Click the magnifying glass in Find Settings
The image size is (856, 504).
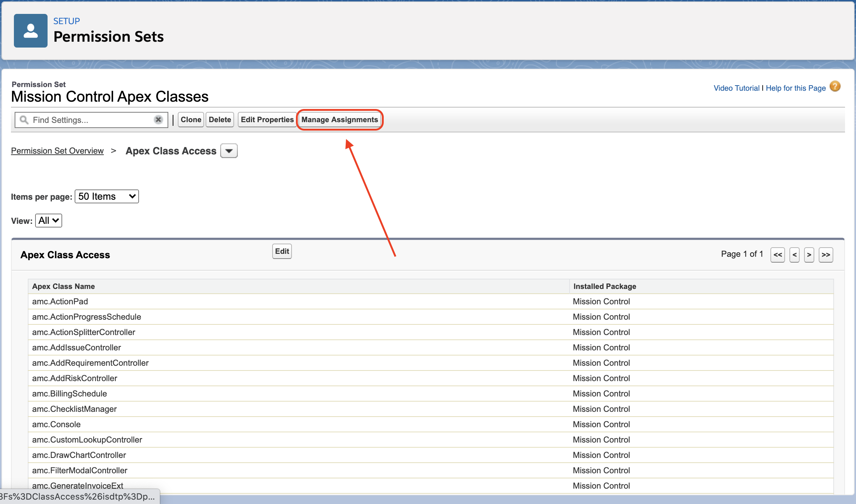(24, 120)
